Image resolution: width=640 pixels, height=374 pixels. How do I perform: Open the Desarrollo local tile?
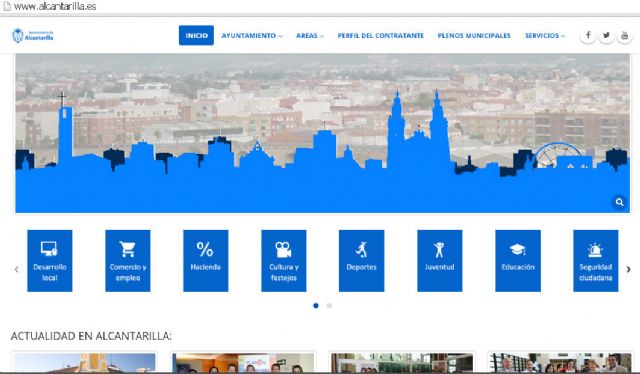click(50, 261)
